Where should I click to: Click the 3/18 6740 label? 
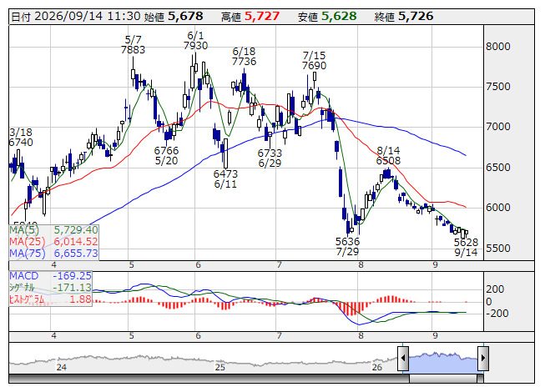(x=21, y=137)
